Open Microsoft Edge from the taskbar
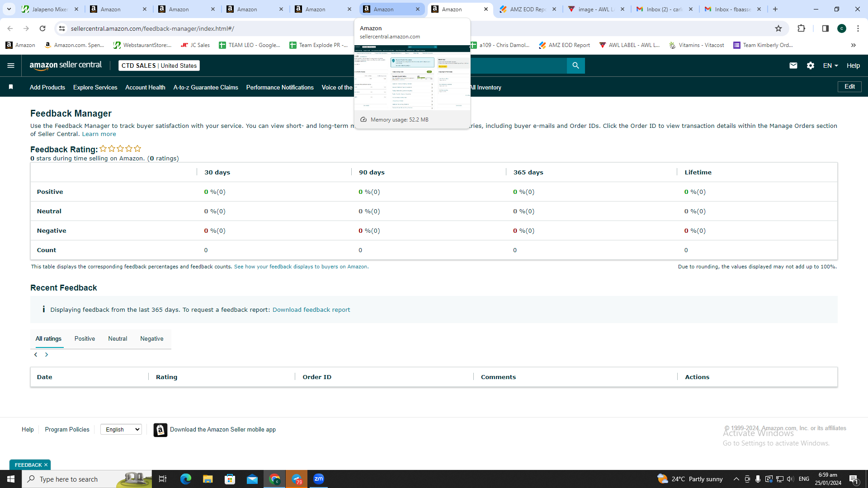This screenshot has width=868, height=488. click(186, 479)
